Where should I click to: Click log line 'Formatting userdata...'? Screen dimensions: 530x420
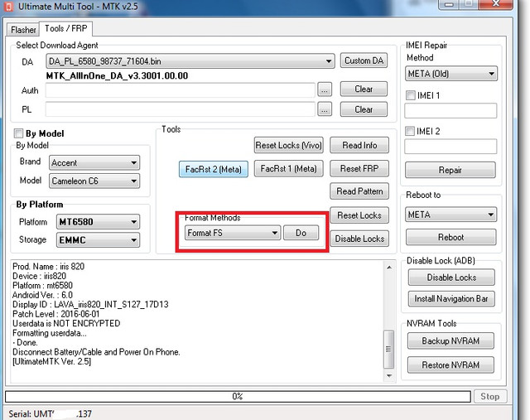tap(50, 333)
